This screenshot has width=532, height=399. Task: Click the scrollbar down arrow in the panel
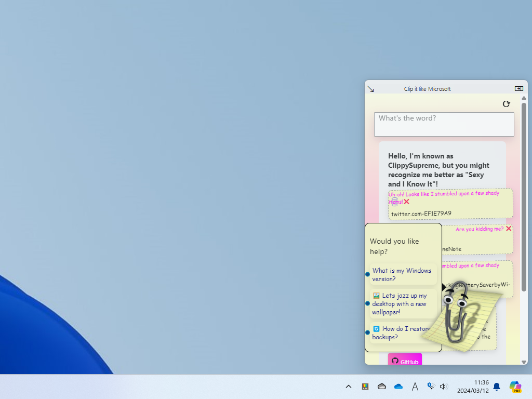coord(524,362)
